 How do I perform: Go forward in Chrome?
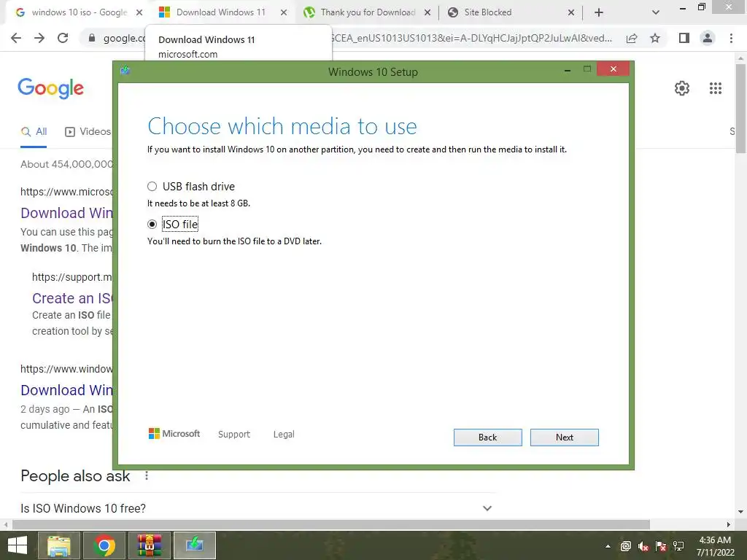39,38
